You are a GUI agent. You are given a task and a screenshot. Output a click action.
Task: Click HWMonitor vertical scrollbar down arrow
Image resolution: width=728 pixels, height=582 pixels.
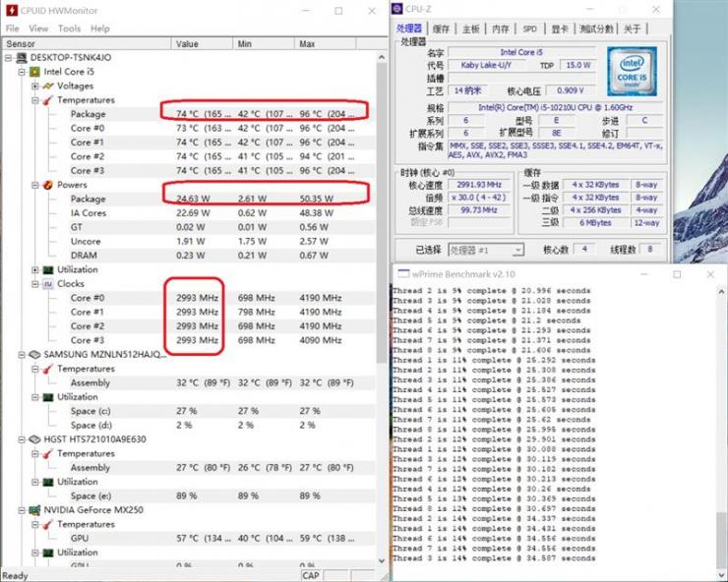pos(382,560)
